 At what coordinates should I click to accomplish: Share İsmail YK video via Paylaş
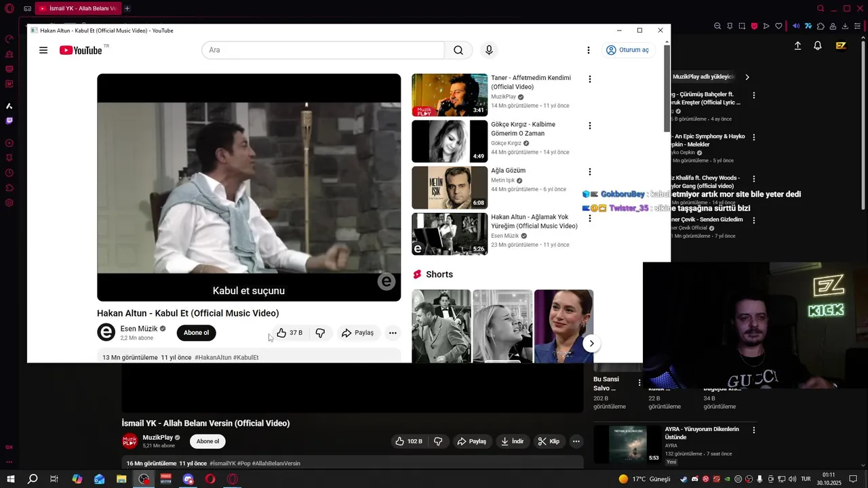471,441
